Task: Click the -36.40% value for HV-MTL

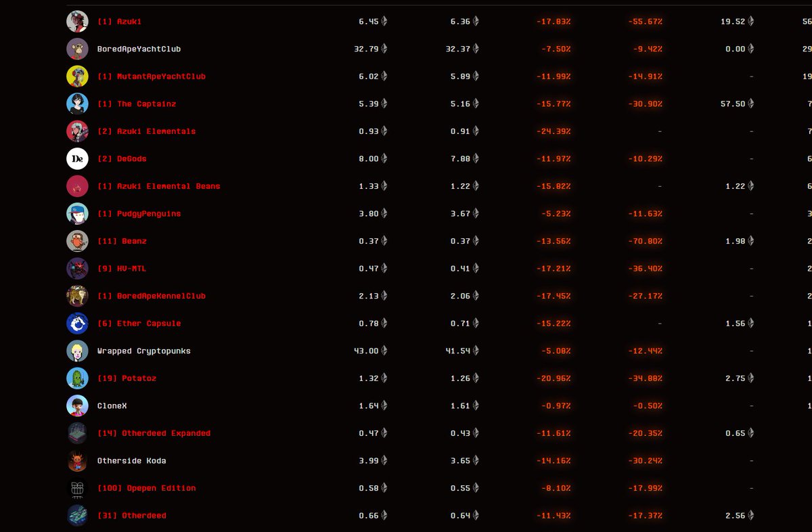Action: point(645,269)
